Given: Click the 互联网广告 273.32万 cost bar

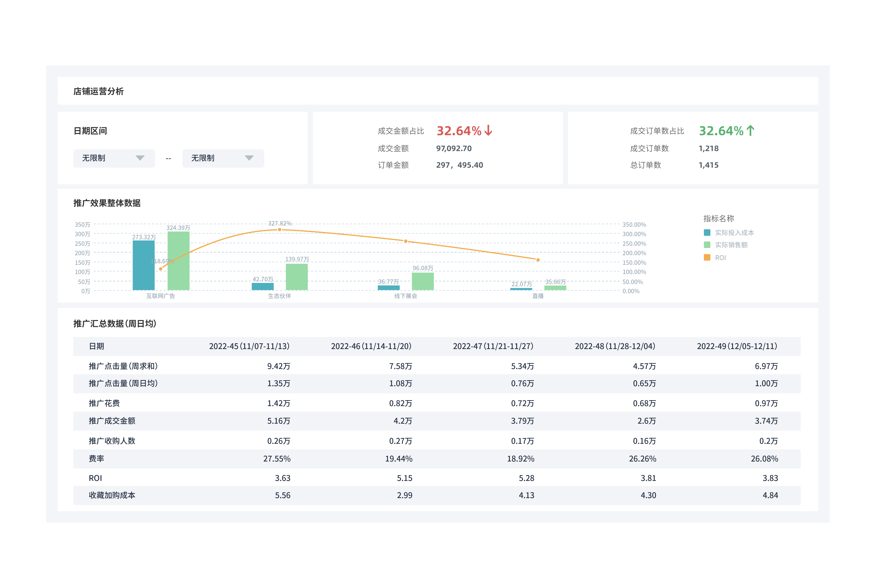Looking at the screenshot, I should [x=144, y=265].
